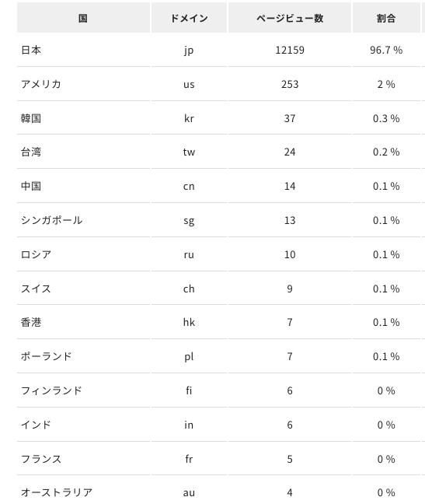Screen dimensions: 425x504
Task: Click page view value 12159
Action: coord(290,50)
